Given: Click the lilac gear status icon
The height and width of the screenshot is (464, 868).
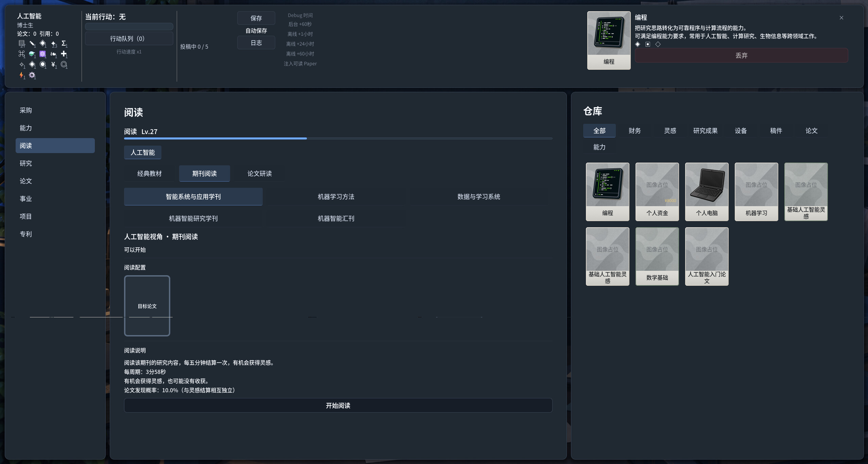Looking at the screenshot, I should pyautogui.click(x=32, y=75).
